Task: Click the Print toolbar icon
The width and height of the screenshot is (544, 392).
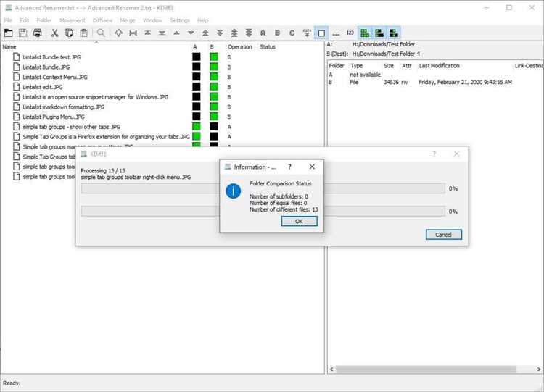Action: click(x=38, y=33)
